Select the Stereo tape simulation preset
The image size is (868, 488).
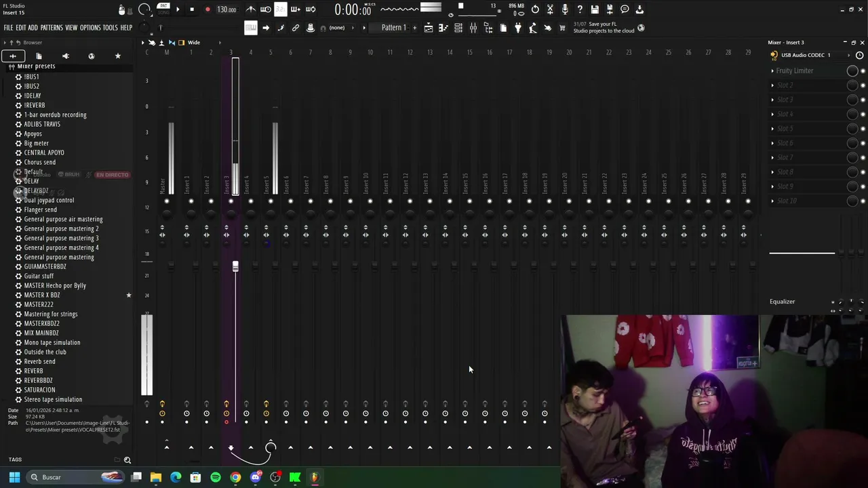point(53,400)
